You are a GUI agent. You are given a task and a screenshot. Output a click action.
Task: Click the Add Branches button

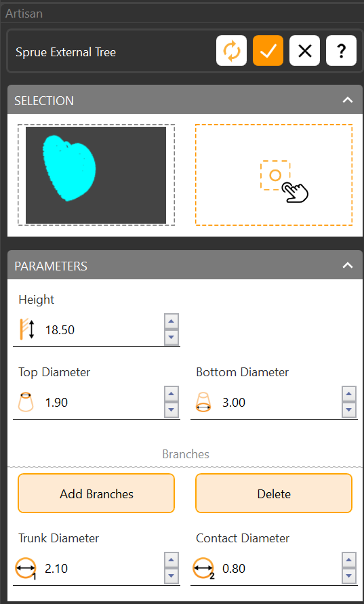point(96,494)
